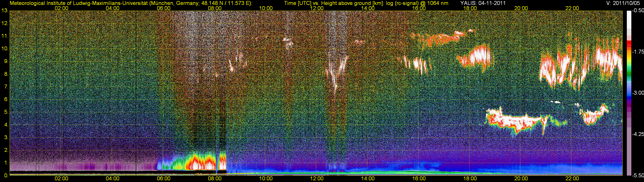Click the -3.00 color scale value

[638, 93]
